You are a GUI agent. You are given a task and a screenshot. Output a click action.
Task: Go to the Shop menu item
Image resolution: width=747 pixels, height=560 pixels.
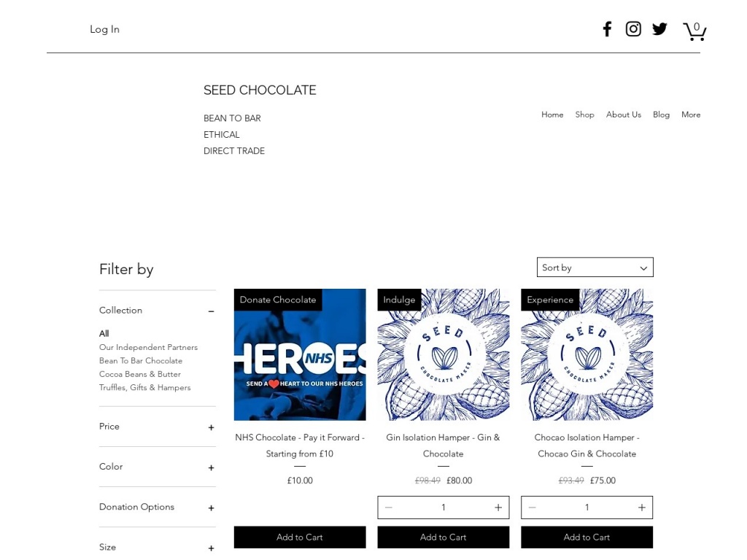(584, 114)
